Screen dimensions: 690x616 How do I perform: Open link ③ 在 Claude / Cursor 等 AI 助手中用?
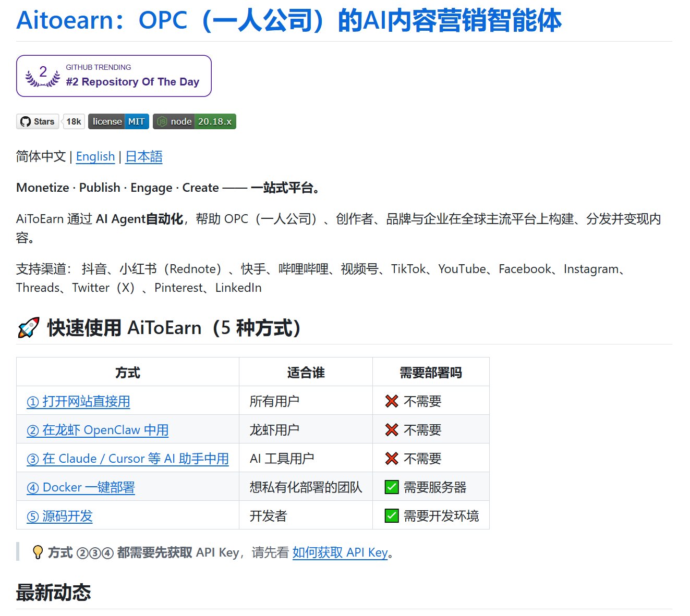(x=128, y=459)
